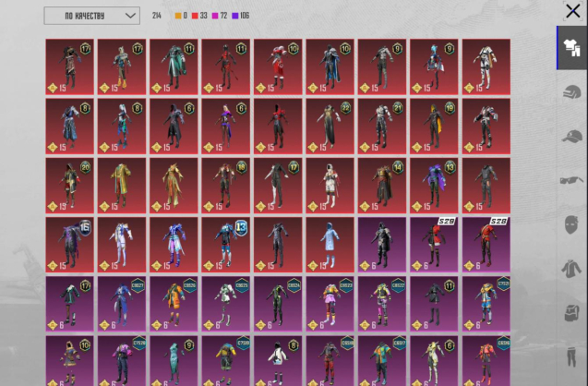The image size is (588, 386).
Task: Select the orange puffer jacket outfit
Action: [x=174, y=304]
